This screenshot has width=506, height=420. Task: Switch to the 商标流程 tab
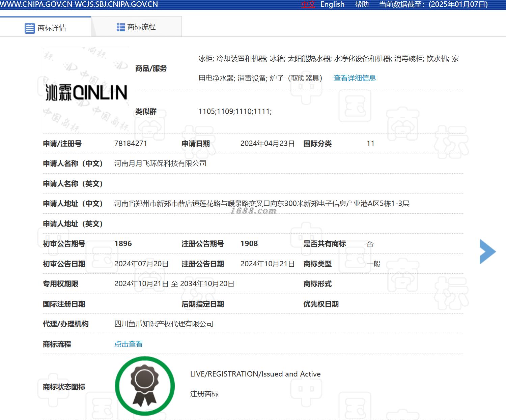click(136, 27)
